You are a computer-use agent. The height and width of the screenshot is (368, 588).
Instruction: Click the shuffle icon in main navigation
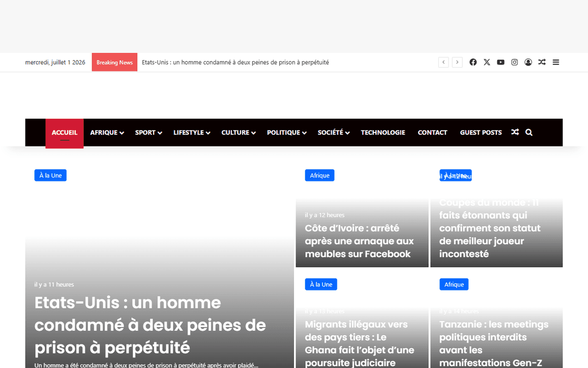515,132
